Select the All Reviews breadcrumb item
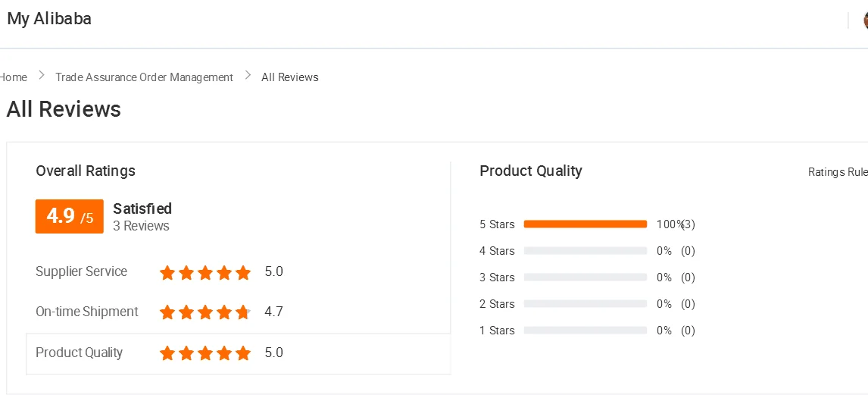Image resolution: width=868 pixels, height=395 pixels. point(289,77)
